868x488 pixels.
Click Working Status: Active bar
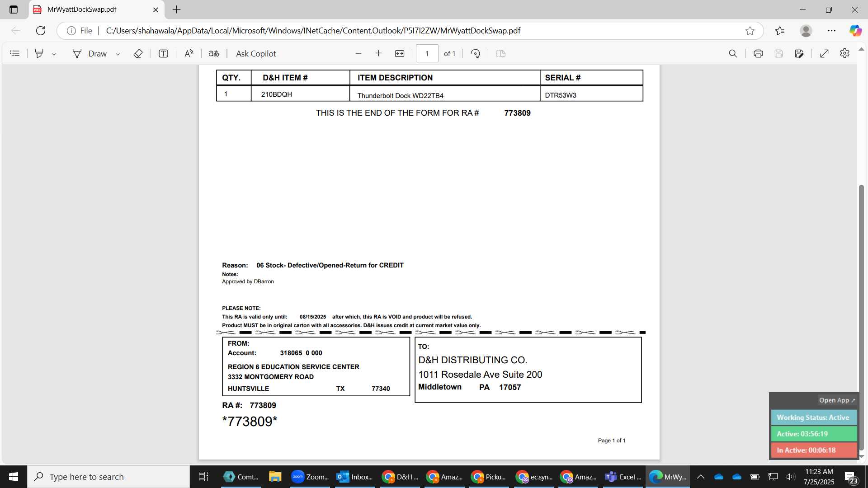(814, 418)
